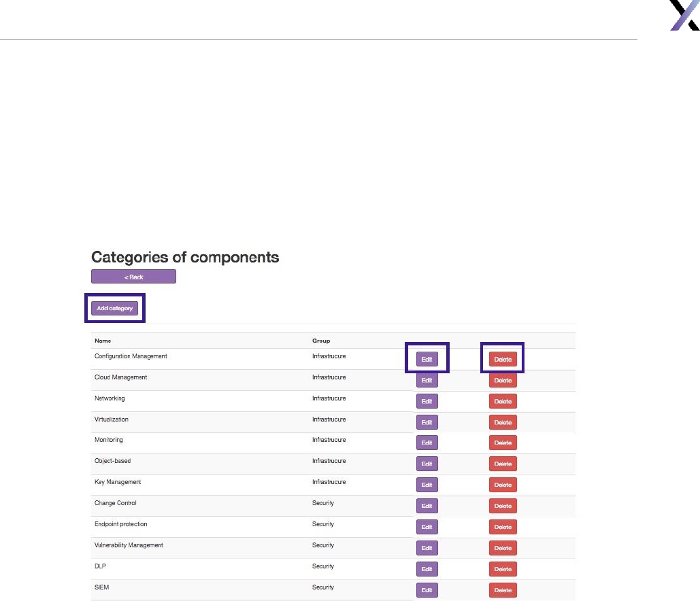Viewport: 700px width, 601px height.
Task: Edit the DLP category
Action: point(427,570)
